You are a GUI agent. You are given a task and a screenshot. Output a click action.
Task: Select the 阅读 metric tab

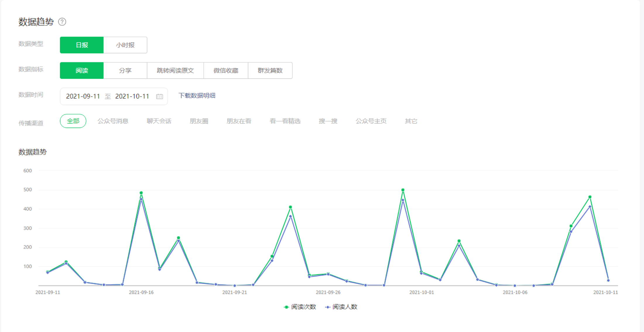click(x=82, y=71)
